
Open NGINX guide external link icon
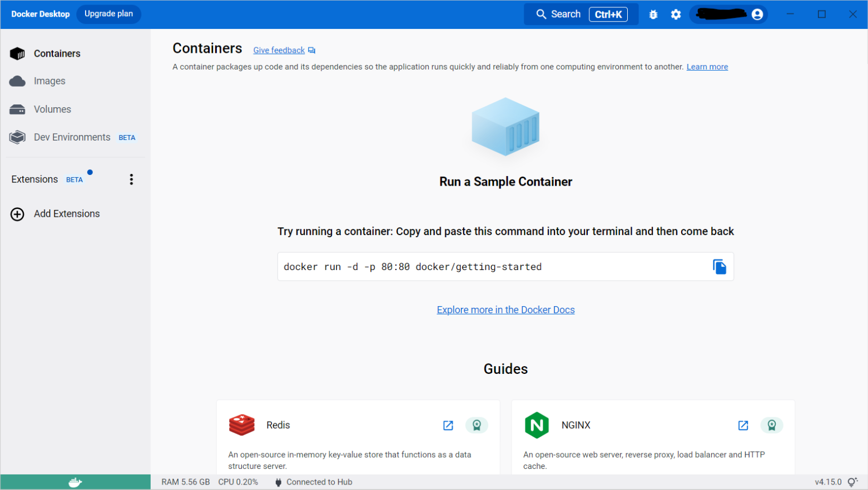point(743,426)
